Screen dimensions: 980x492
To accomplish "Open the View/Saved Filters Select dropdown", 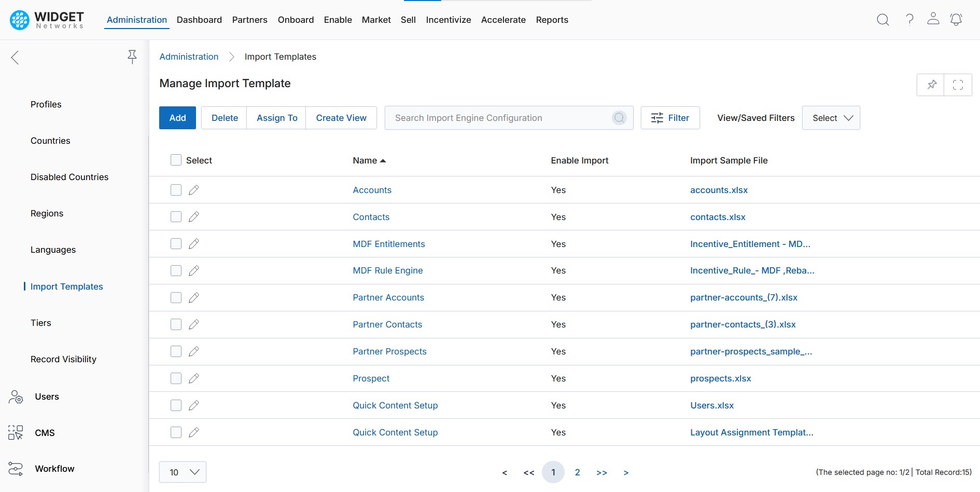I will pyautogui.click(x=831, y=118).
